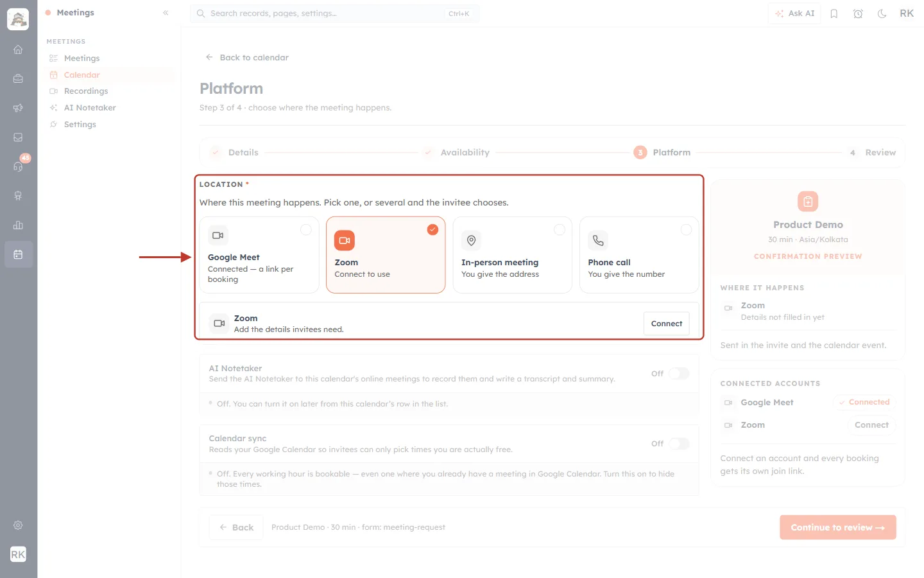Click the Search records input field
This screenshot has width=924, height=578.
pos(334,13)
